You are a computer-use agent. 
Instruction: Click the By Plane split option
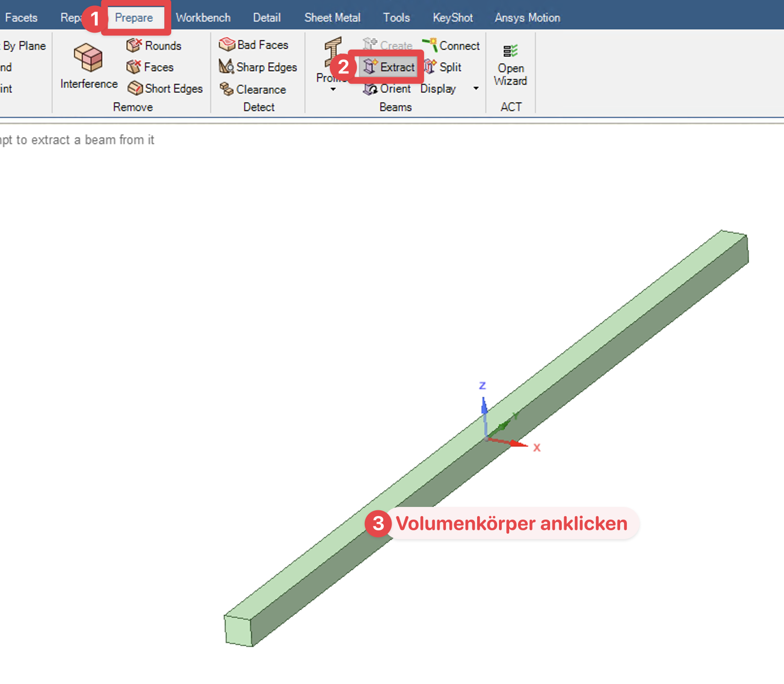click(x=23, y=45)
